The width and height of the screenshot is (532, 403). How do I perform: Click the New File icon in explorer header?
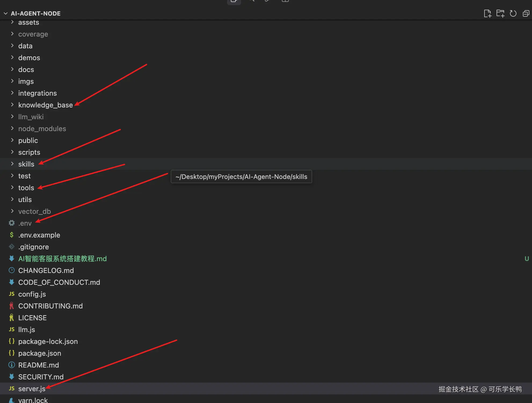tap(487, 13)
